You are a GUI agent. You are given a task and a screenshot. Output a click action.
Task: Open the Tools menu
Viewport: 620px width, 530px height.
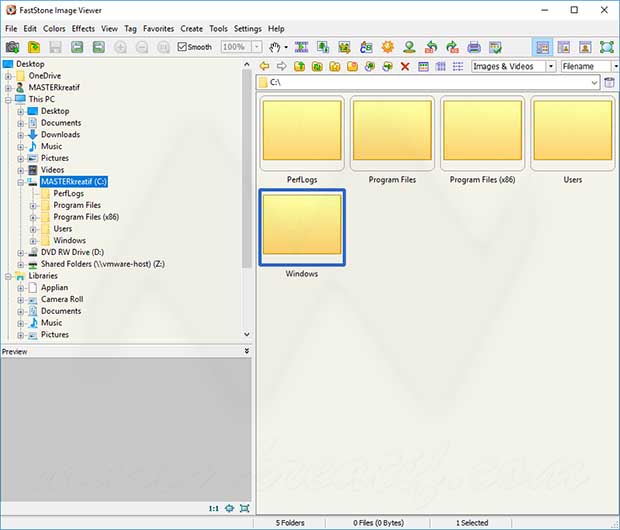click(x=218, y=29)
